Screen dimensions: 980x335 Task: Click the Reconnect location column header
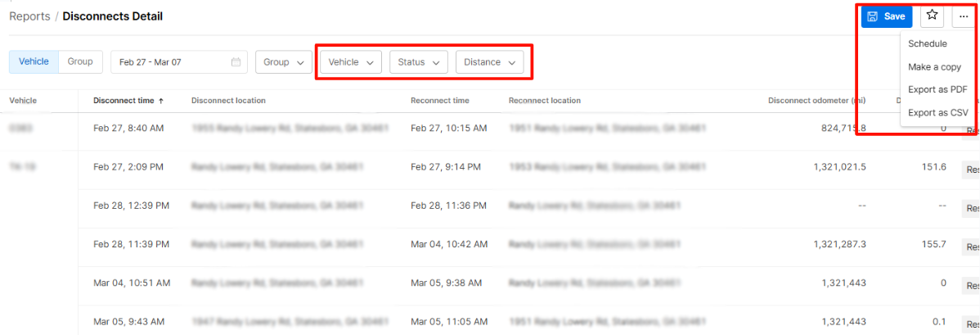(544, 100)
